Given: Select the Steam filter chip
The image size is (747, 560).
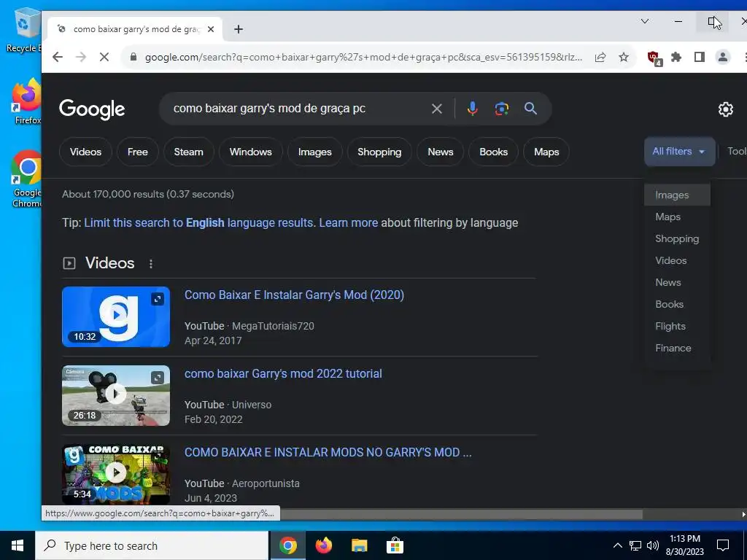Looking at the screenshot, I should point(189,152).
